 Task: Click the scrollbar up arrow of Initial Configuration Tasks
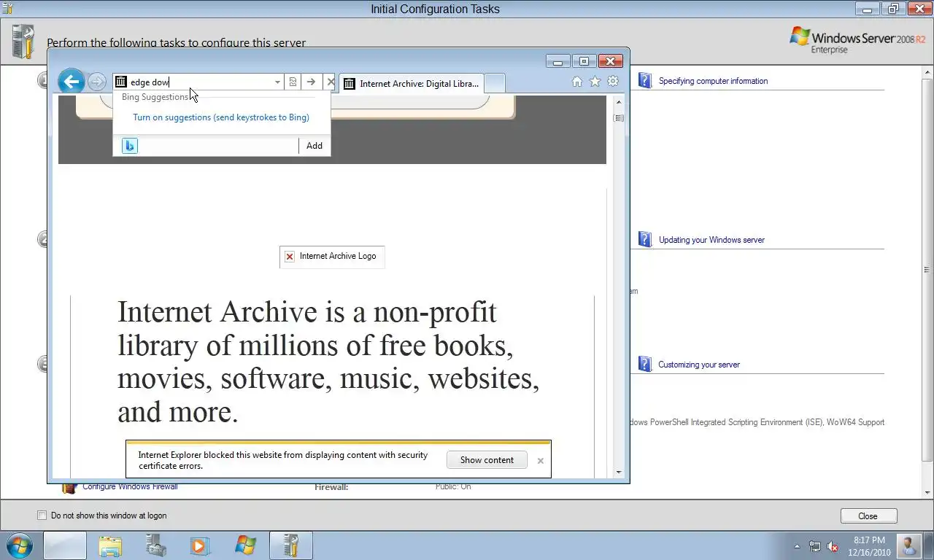pyautogui.click(x=927, y=72)
